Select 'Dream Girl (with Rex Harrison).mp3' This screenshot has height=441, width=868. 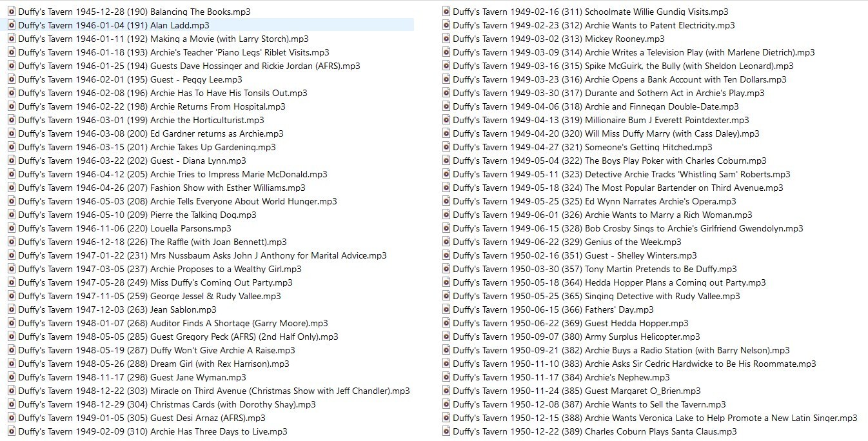coord(153,364)
